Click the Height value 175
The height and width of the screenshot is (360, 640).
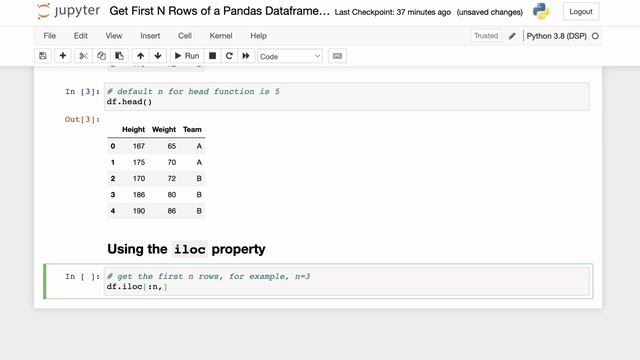coord(139,162)
